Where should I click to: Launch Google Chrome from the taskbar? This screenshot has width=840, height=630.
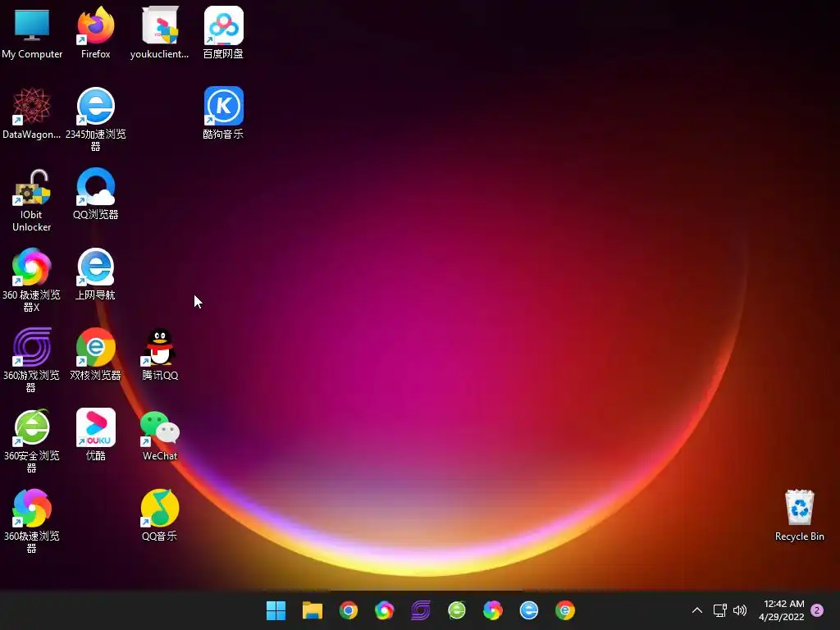pos(348,610)
